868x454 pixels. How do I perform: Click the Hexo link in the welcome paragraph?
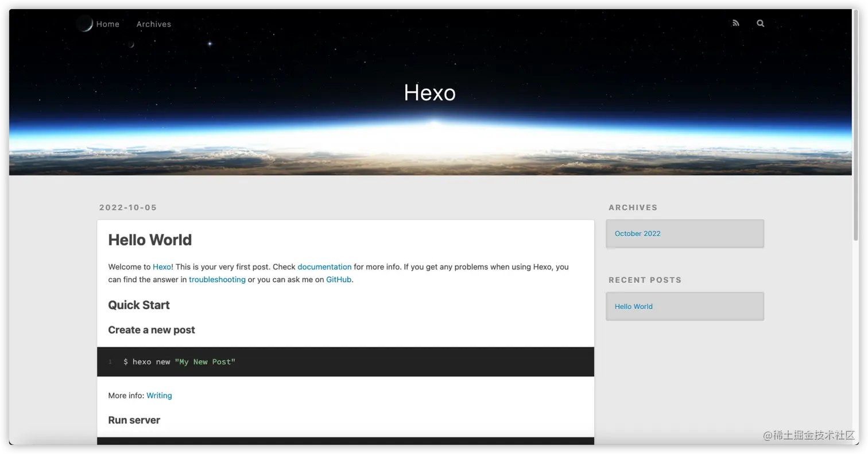coord(161,267)
